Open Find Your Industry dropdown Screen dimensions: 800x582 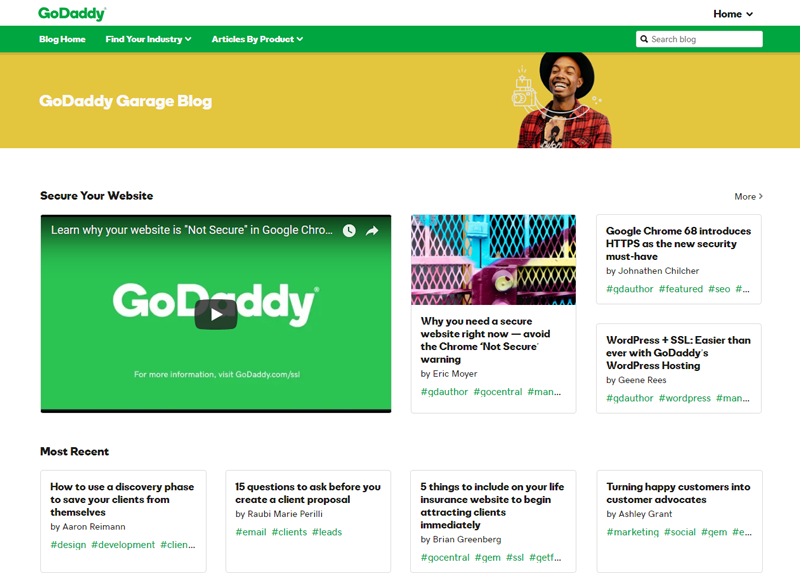[148, 40]
